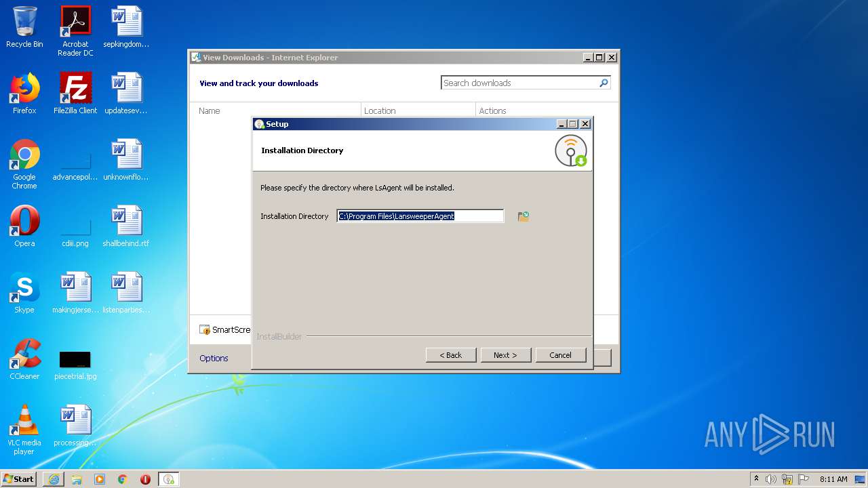
Task: Select the unknownflo Word document icon
Action: pos(126,160)
